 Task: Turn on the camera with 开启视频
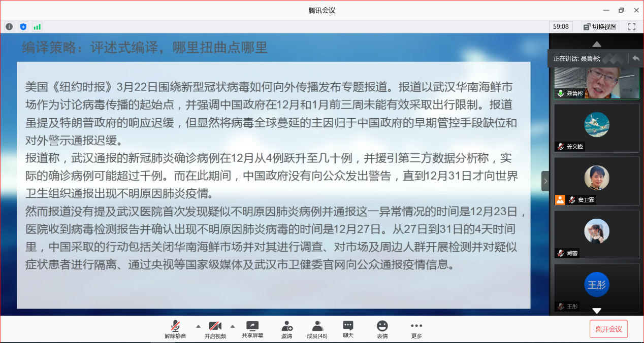click(x=215, y=329)
